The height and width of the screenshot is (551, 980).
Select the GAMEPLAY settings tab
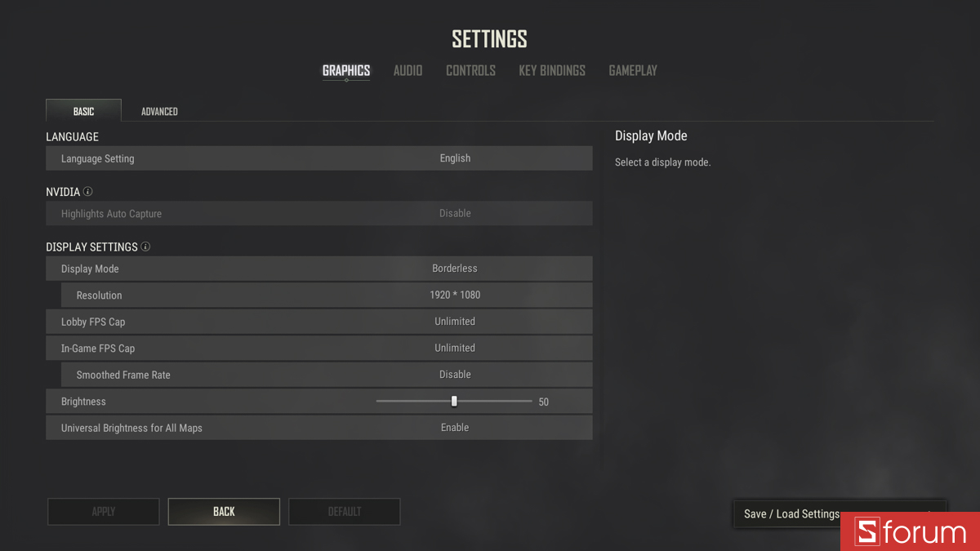coord(633,70)
